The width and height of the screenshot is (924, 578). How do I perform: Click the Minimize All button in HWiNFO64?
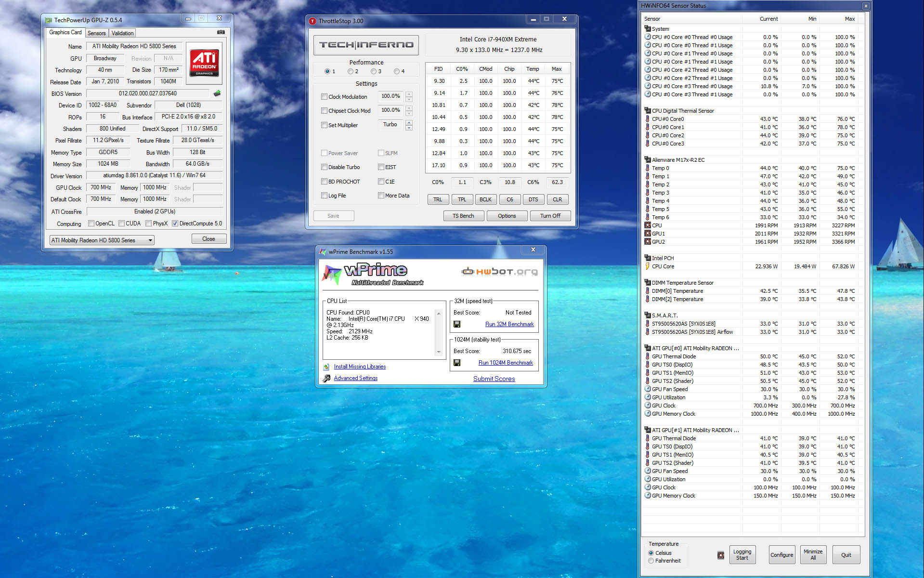(x=813, y=555)
